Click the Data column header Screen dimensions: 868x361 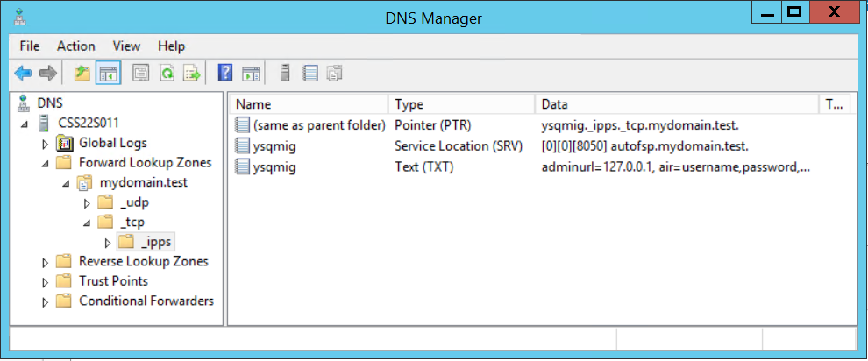(675, 105)
